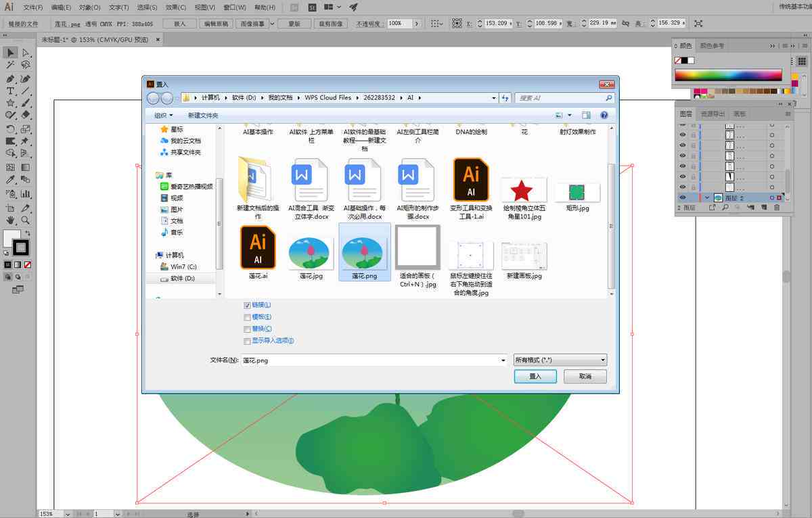Open the 效果(C) menu

coord(175,7)
